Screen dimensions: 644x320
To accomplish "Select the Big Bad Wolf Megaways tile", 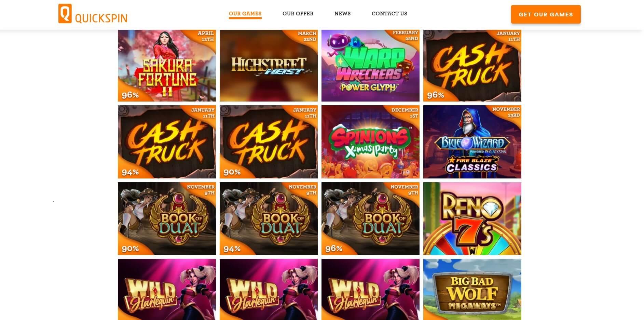I will tap(472, 289).
